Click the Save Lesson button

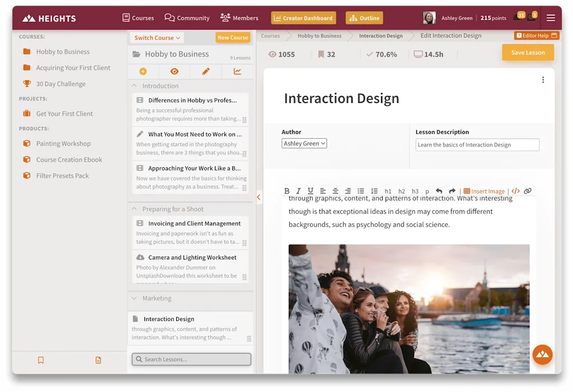pyautogui.click(x=527, y=53)
